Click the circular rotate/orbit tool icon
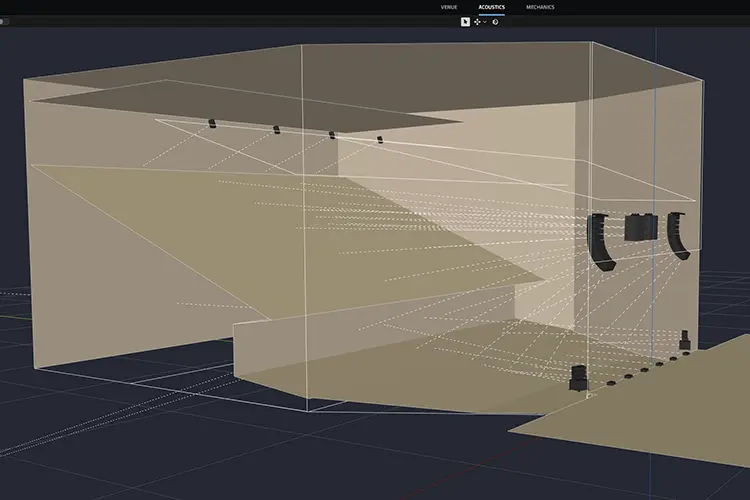Viewport: 750px width, 500px height. point(495,22)
